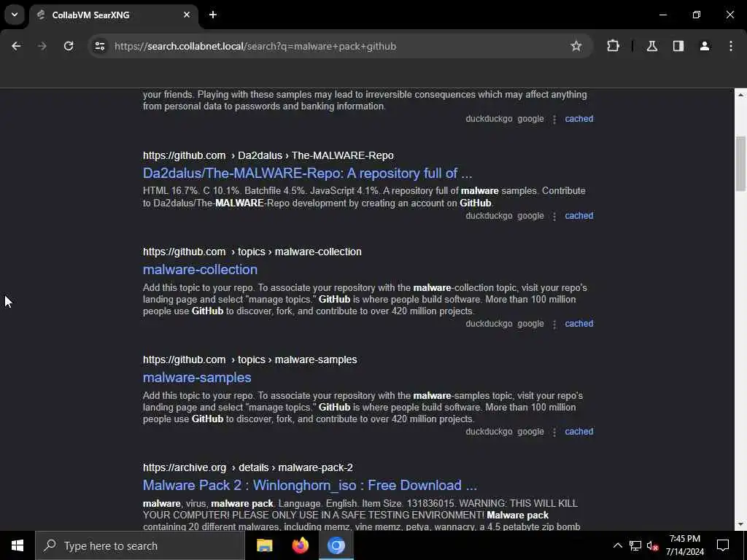Image resolution: width=747 pixels, height=560 pixels.
Task: Click the scrollbar down arrow
Action: pyautogui.click(x=740, y=525)
